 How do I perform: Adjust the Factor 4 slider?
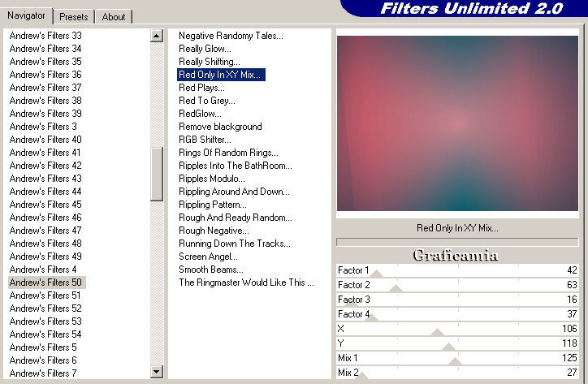(457, 314)
